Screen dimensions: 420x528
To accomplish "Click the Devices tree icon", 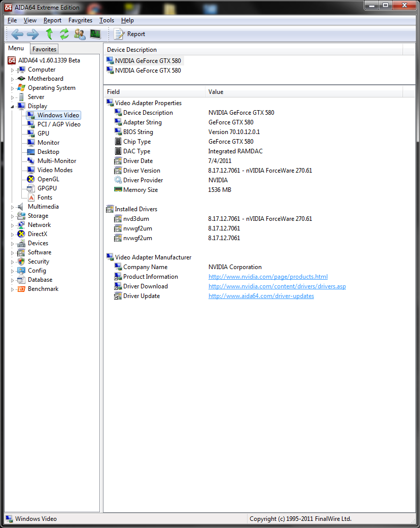I will tap(21, 243).
